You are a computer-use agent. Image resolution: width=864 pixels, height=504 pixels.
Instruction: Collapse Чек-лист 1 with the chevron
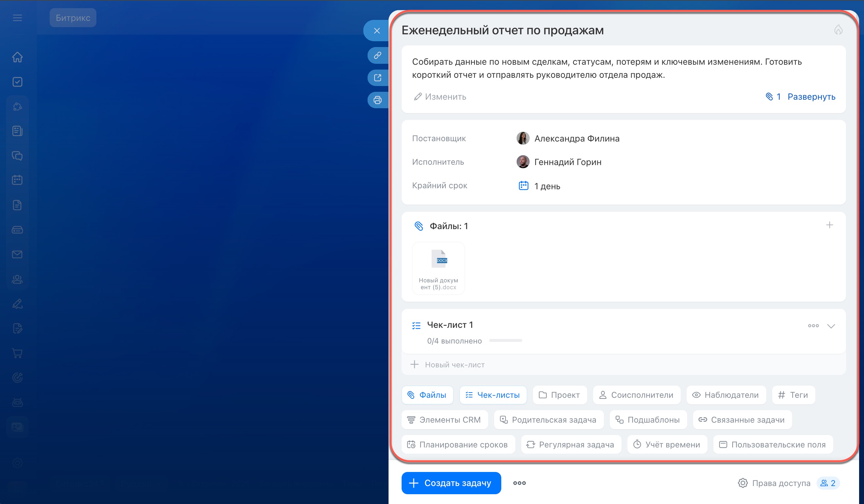click(x=831, y=326)
